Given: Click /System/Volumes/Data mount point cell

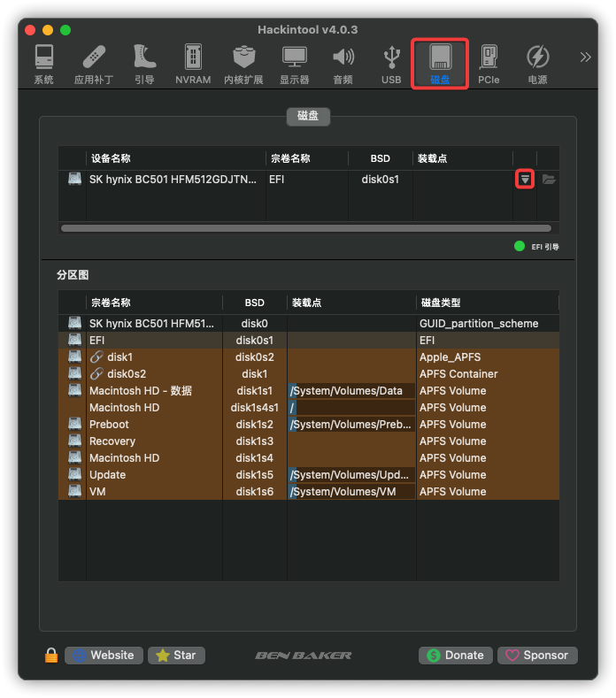Looking at the screenshot, I should pos(351,391).
